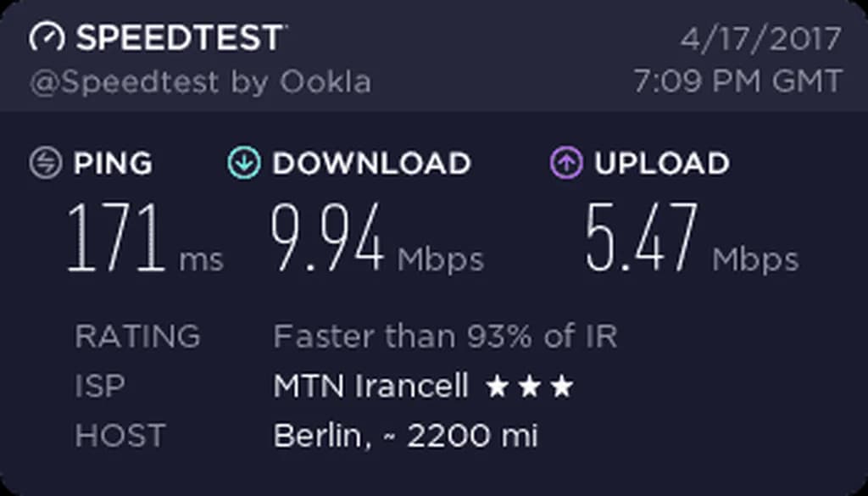Click the download arrow icon
The image size is (868, 496).
click(244, 163)
